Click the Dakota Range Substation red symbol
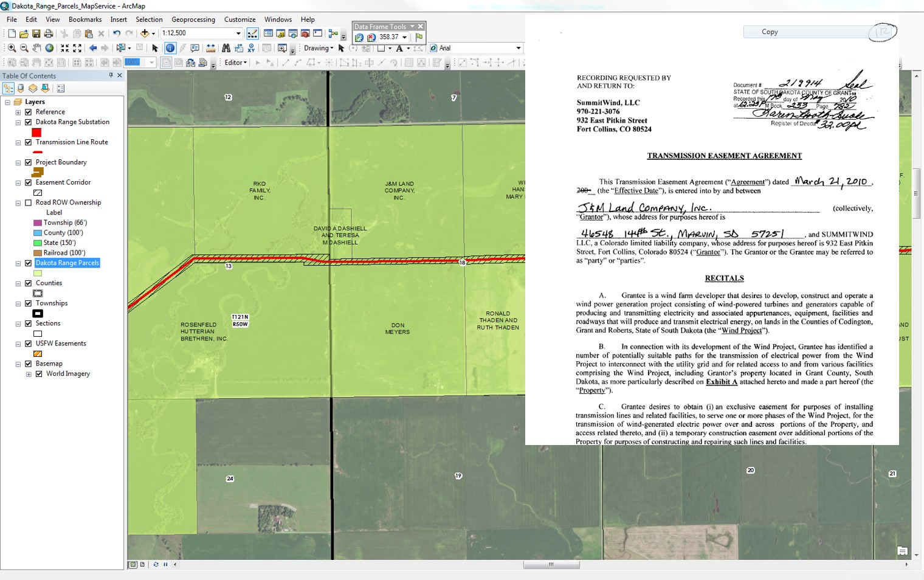Viewport: 924px width, 580px height. (x=36, y=133)
